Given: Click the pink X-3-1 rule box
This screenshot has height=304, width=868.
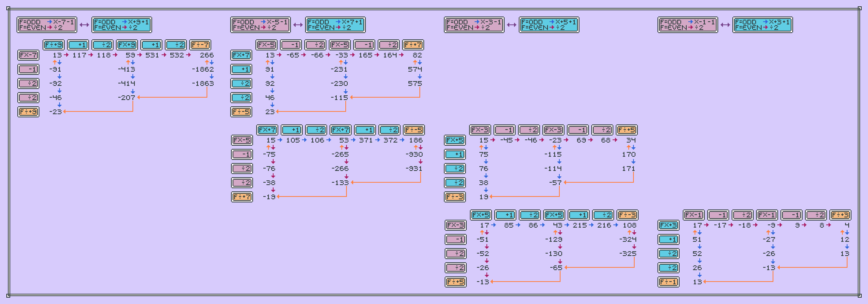Looking at the screenshot, I should click(x=474, y=25).
